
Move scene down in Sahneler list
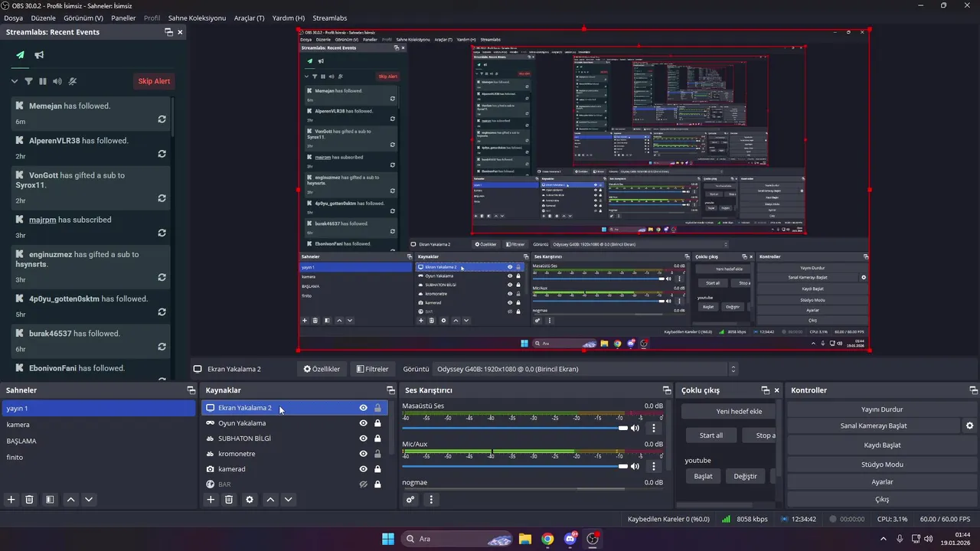pyautogui.click(x=89, y=500)
